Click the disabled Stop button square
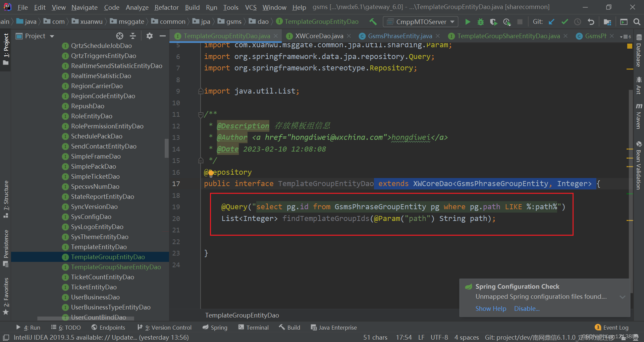Screen dimensions: 644x342 click(x=520, y=22)
